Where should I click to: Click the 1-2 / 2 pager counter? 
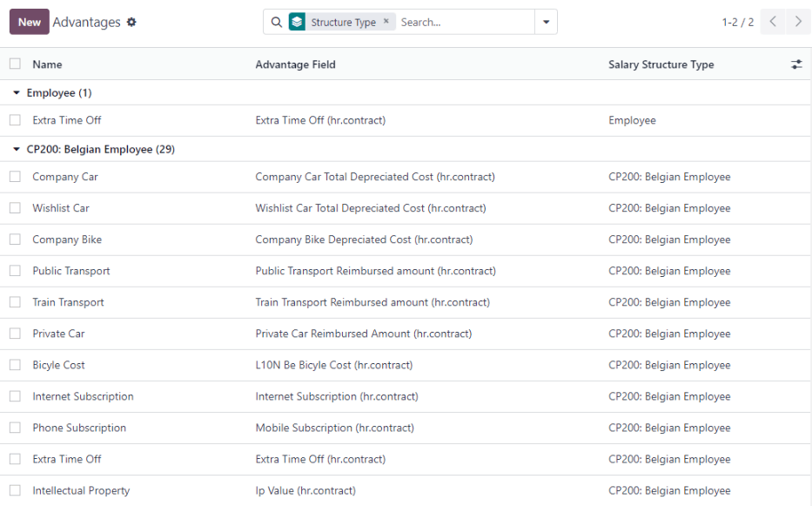coord(737,23)
